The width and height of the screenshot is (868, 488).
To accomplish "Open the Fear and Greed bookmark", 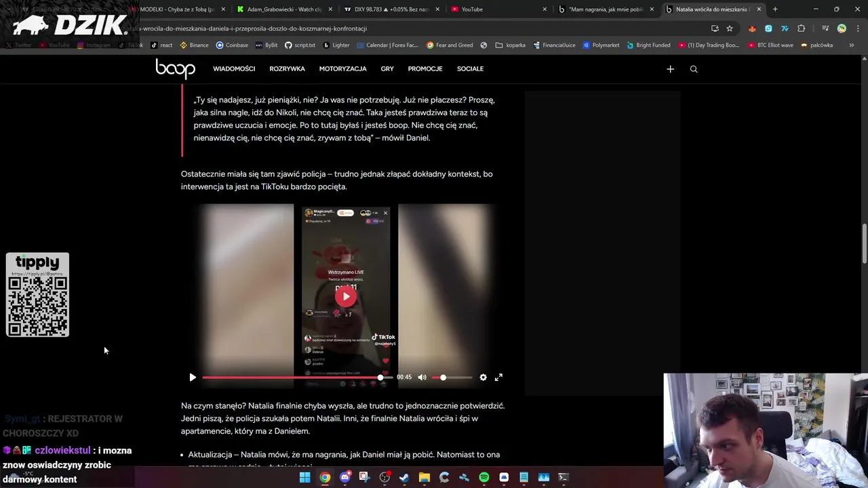I will tap(450, 45).
